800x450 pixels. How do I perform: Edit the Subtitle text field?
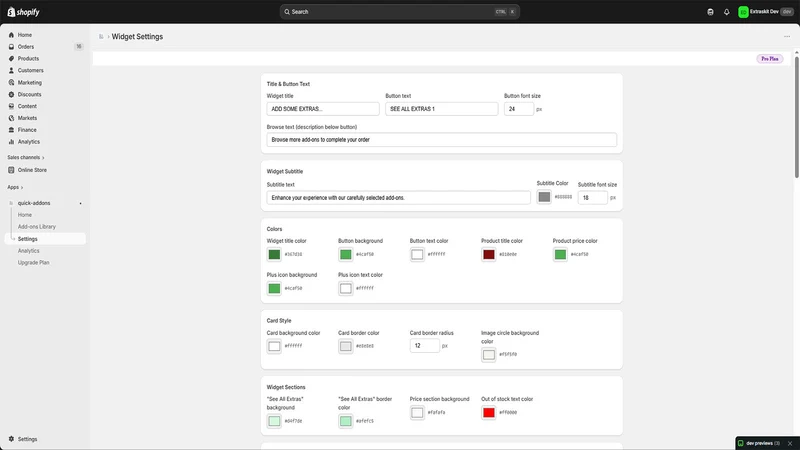pyautogui.click(x=398, y=197)
